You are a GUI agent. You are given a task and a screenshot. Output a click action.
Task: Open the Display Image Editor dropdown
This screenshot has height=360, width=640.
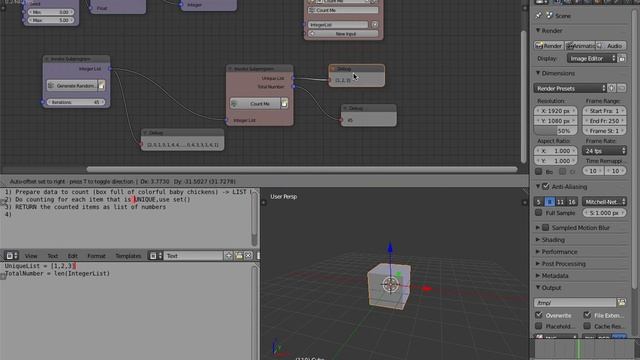pos(591,59)
